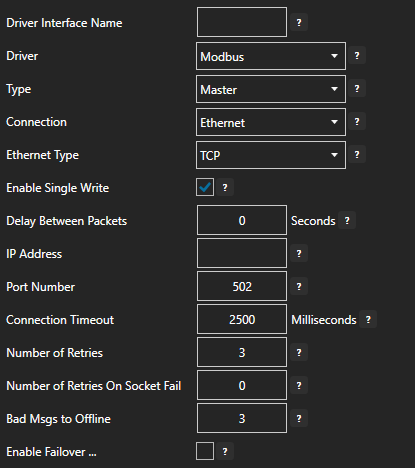
Task: Select the Port Number field with 502
Action: pyautogui.click(x=242, y=286)
